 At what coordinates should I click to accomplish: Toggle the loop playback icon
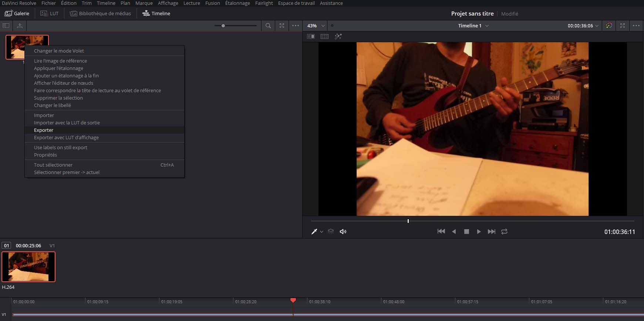[x=504, y=231]
